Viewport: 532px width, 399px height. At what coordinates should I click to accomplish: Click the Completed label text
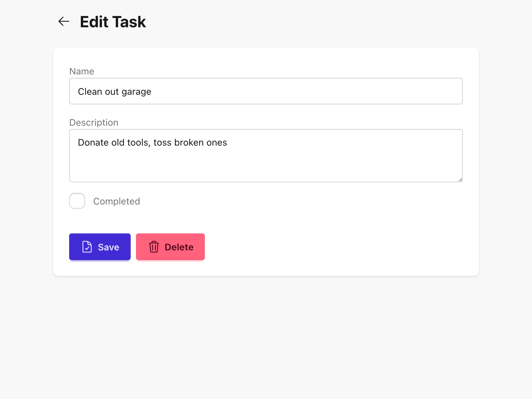click(x=116, y=201)
